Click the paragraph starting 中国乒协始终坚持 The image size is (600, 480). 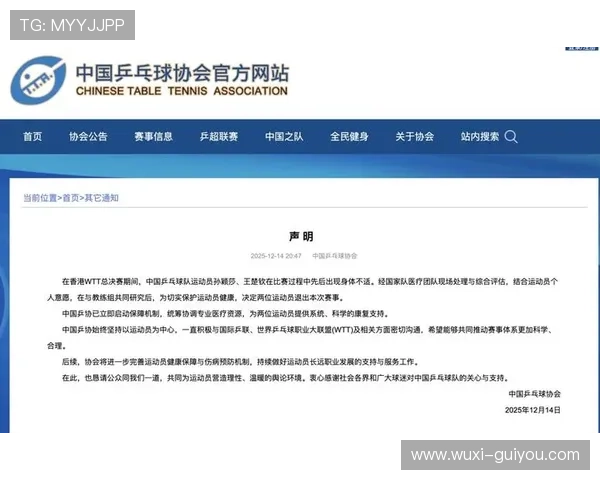pos(300,338)
